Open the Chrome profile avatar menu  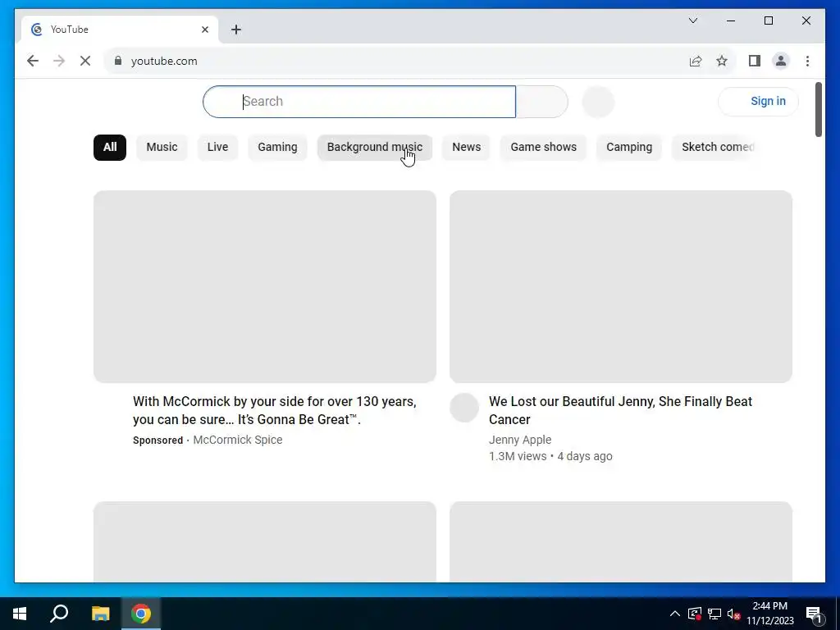click(x=781, y=61)
